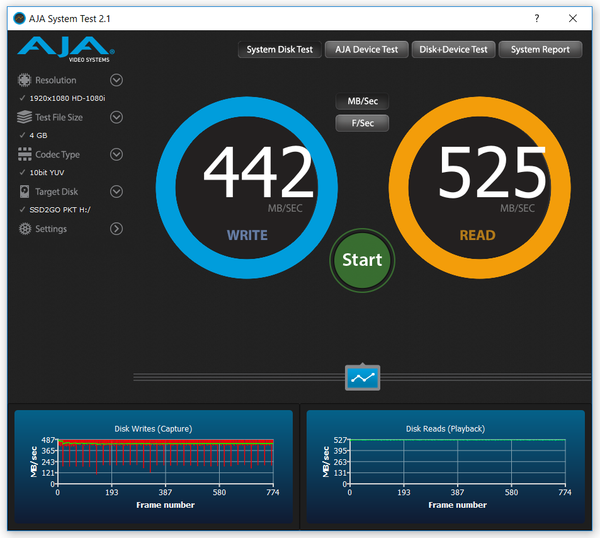This screenshot has height=538, width=600.
Task: Click the green Start button
Action: click(362, 260)
